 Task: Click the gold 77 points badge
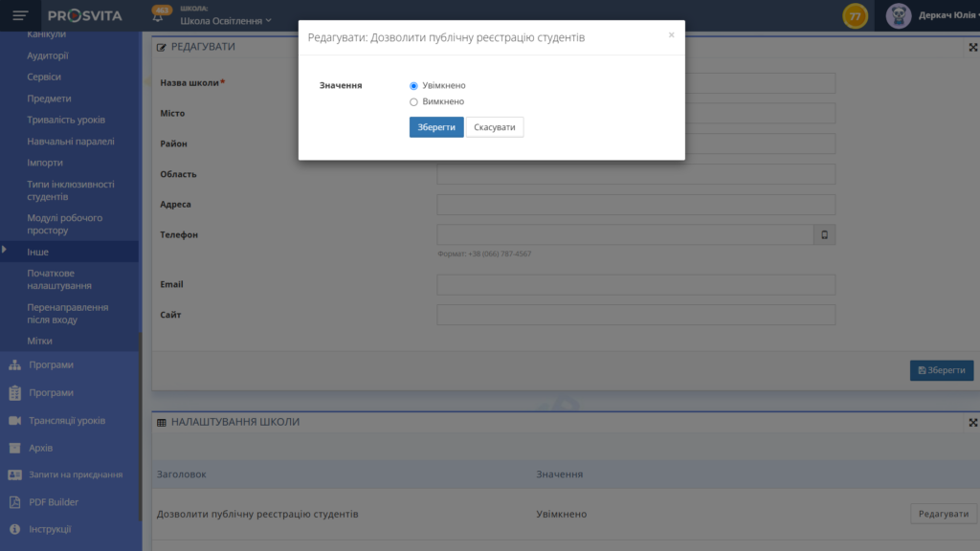point(855,16)
